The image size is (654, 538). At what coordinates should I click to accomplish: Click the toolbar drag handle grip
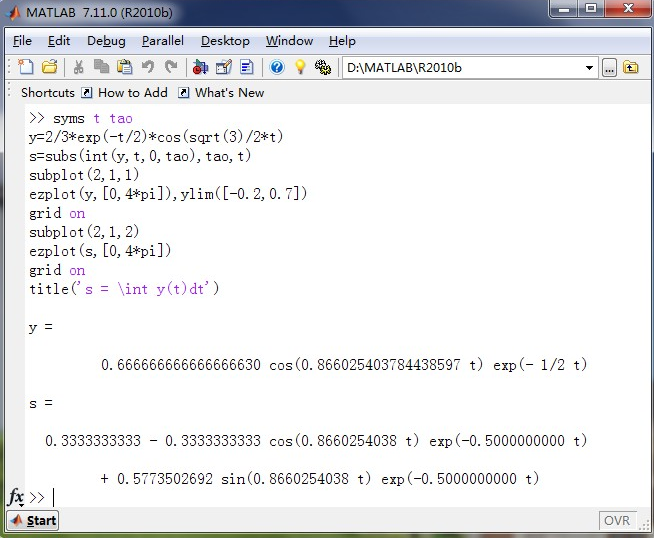[x=9, y=67]
